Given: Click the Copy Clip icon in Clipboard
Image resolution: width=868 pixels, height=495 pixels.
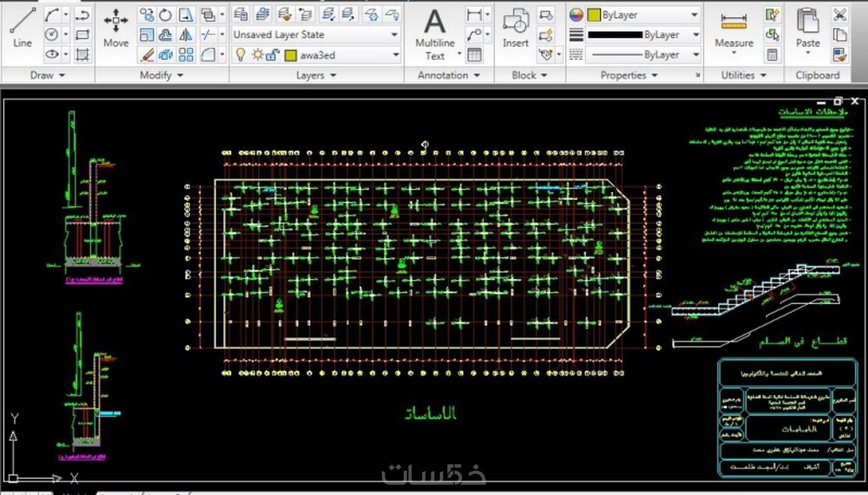Looking at the screenshot, I should (839, 35).
